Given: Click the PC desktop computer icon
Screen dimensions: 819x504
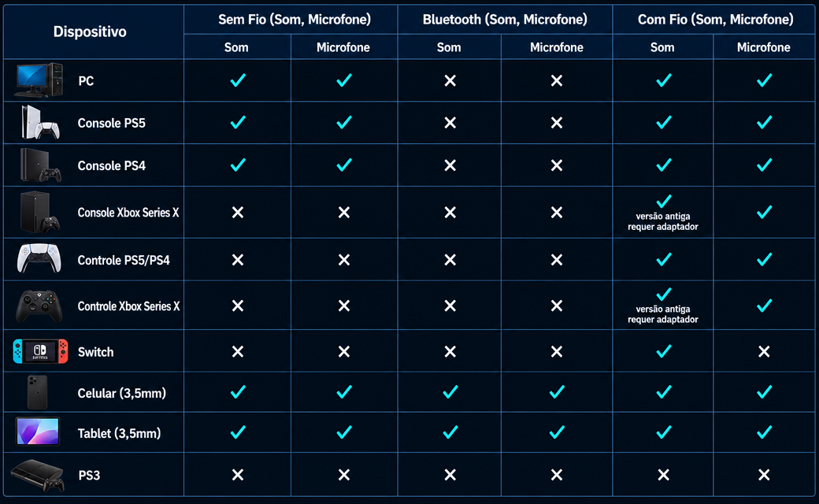Looking at the screenshot, I should pos(39,80).
